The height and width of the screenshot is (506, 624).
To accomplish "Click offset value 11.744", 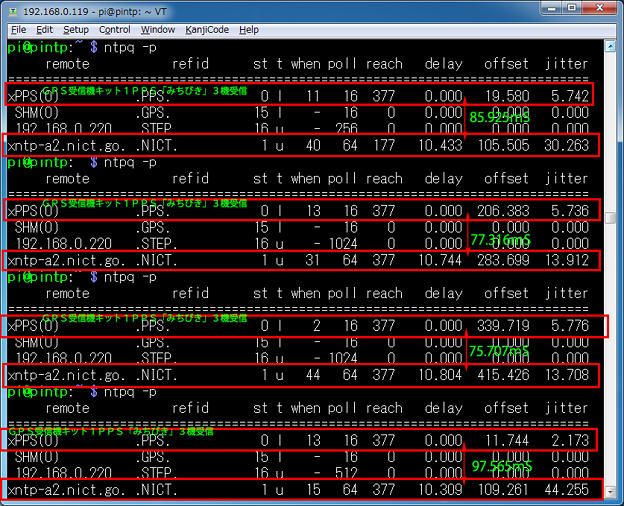I will click(507, 440).
